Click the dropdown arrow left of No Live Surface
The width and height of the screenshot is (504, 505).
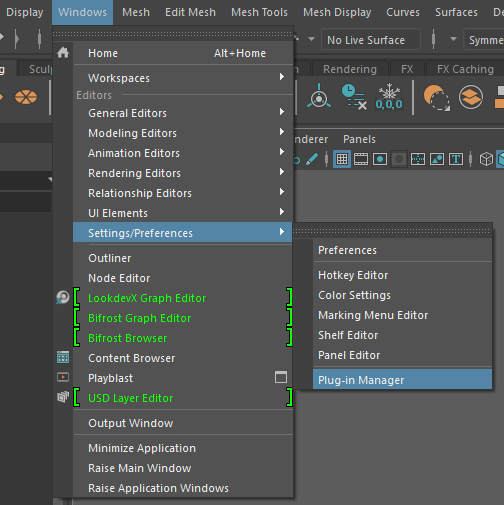pyautogui.click(x=311, y=39)
